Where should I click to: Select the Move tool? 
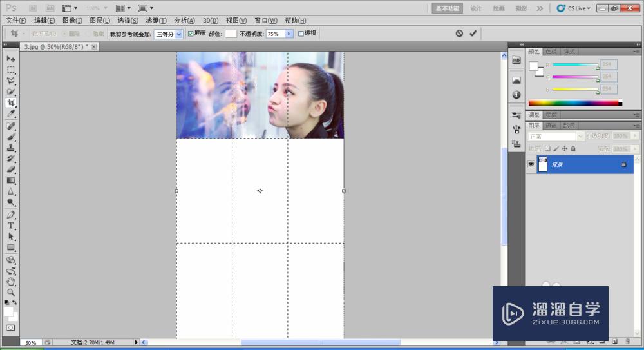(x=11, y=59)
